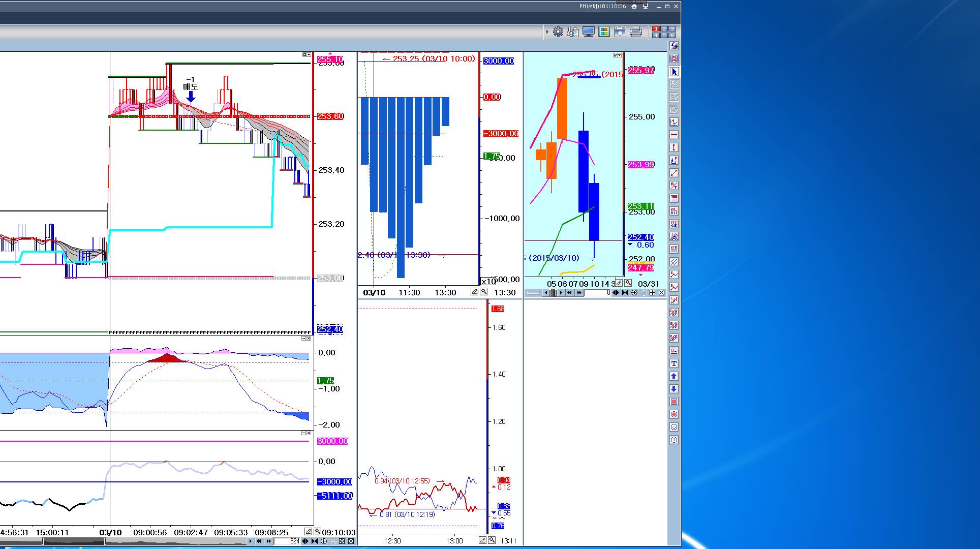Expand toolbar using small triangle before gear
980x549 pixels.
[x=547, y=32]
